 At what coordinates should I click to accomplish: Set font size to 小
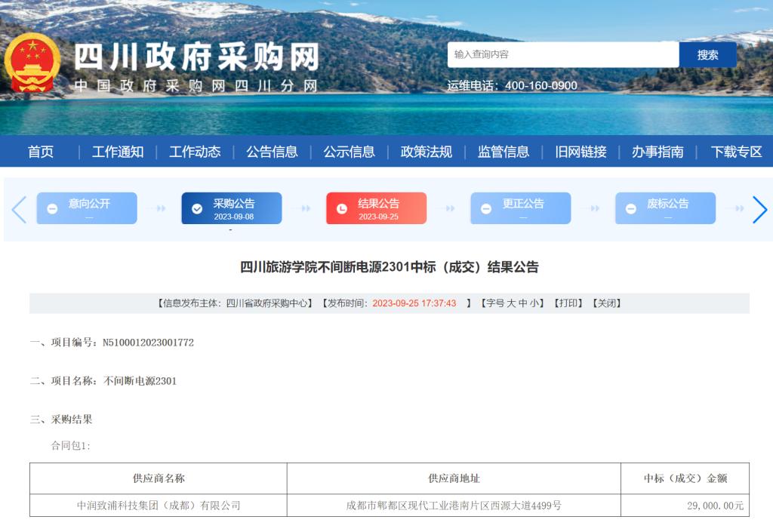coord(534,303)
